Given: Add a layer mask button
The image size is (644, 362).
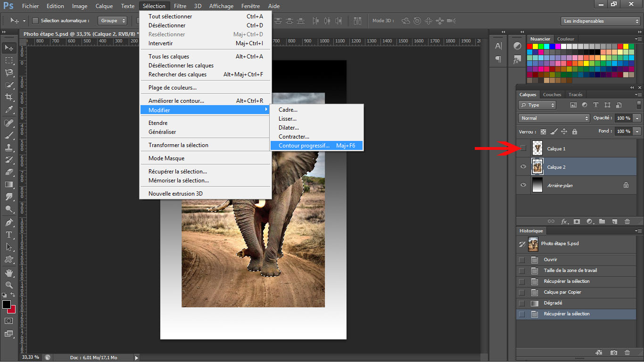Looking at the screenshot, I should 577,221.
